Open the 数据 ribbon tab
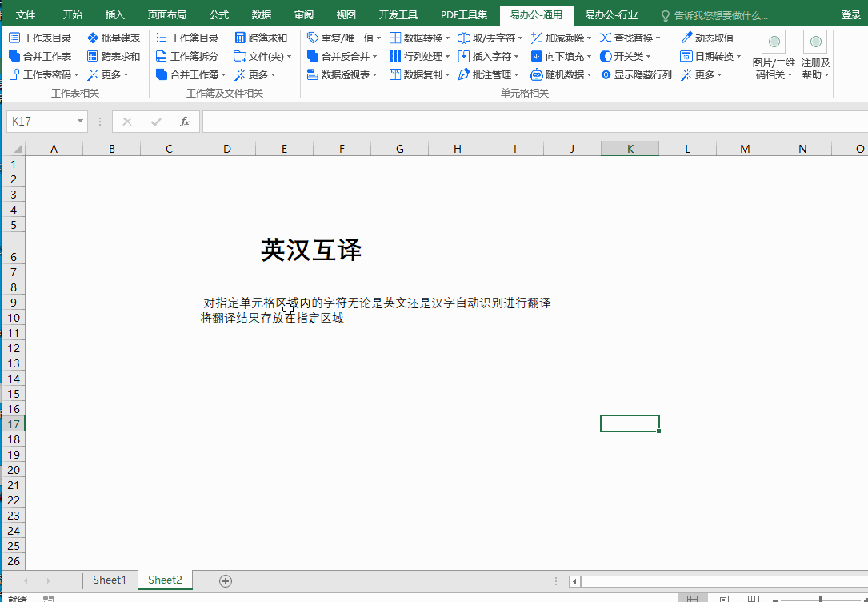The width and height of the screenshot is (868, 602). pos(262,15)
